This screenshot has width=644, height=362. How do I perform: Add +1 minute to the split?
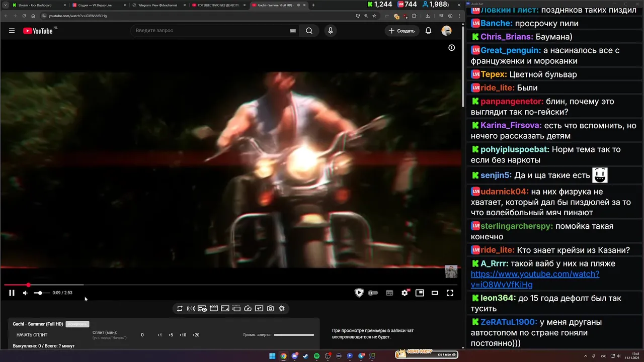pos(159,335)
